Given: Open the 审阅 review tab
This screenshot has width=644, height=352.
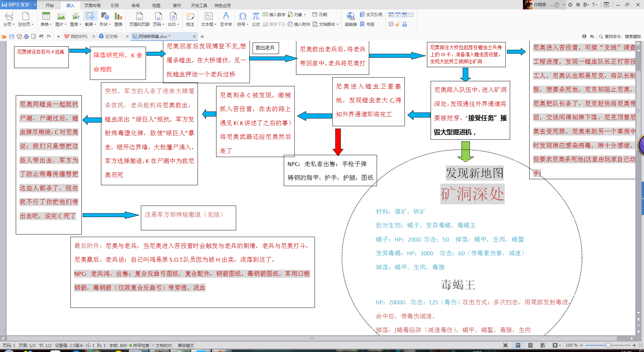Looking at the screenshot, I should pos(136,5).
